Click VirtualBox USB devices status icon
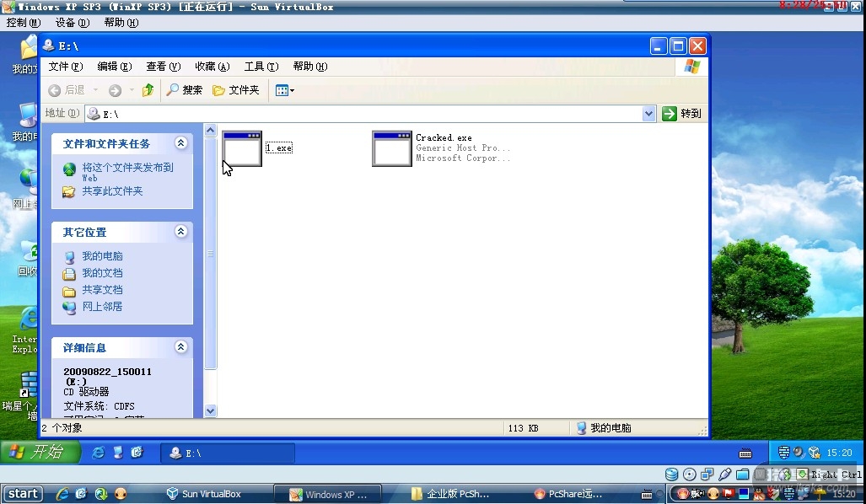Screen dimensions: 866x504 click(x=724, y=475)
